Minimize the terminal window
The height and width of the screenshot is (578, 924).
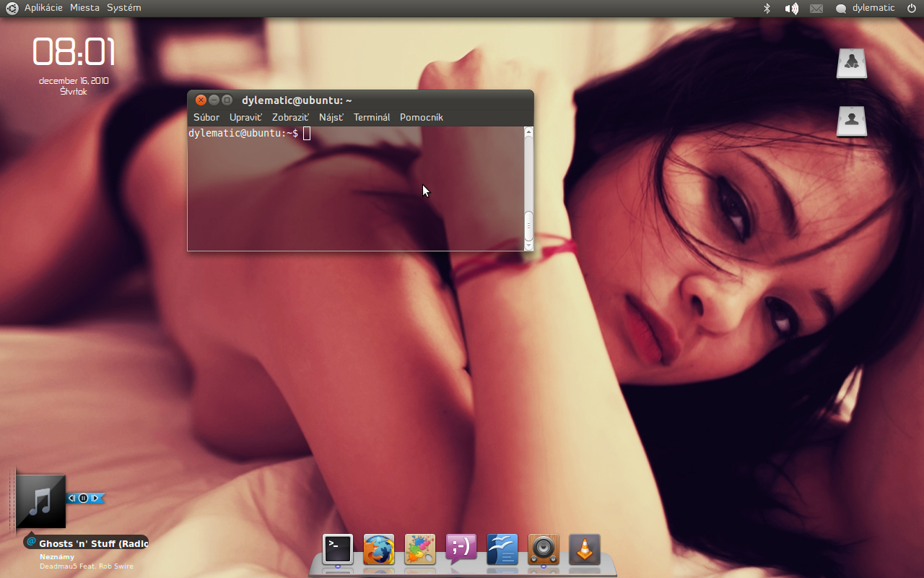(x=214, y=100)
